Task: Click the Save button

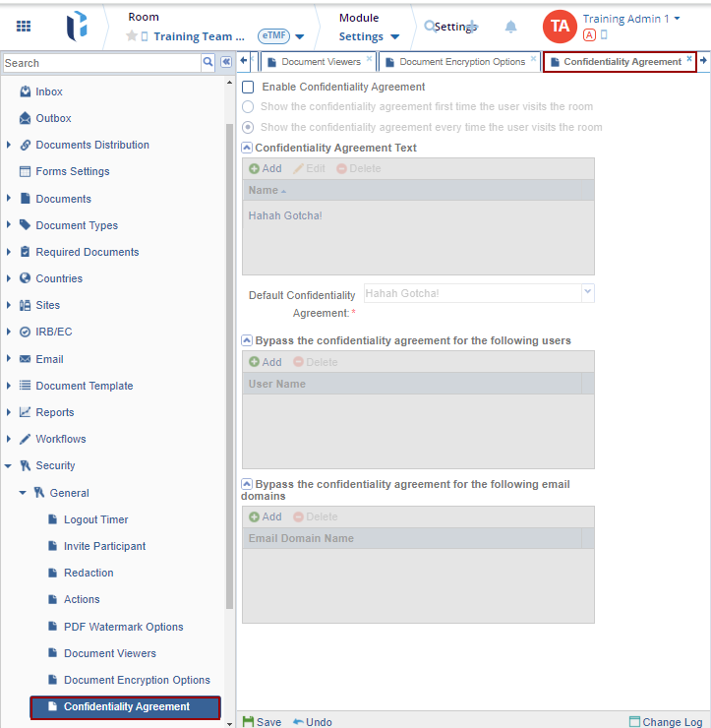Action: tap(262, 722)
